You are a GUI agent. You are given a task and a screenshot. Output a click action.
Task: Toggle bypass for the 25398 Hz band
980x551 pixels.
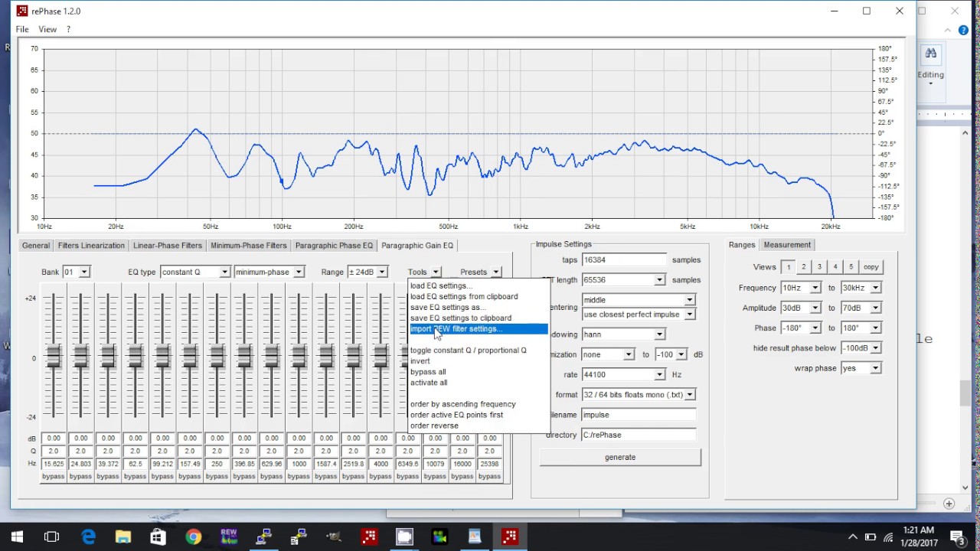click(x=489, y=476)
